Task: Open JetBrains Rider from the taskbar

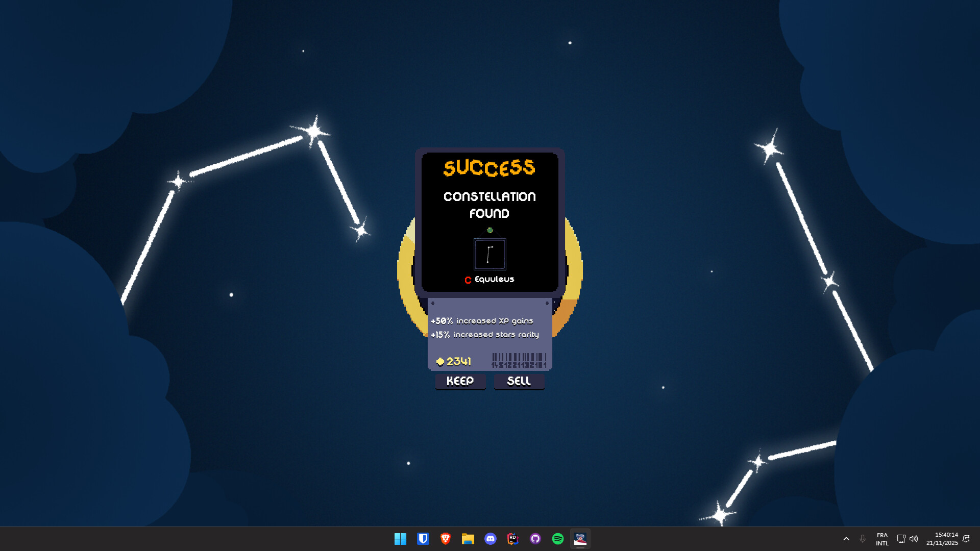Action: [x=513, y=539]
